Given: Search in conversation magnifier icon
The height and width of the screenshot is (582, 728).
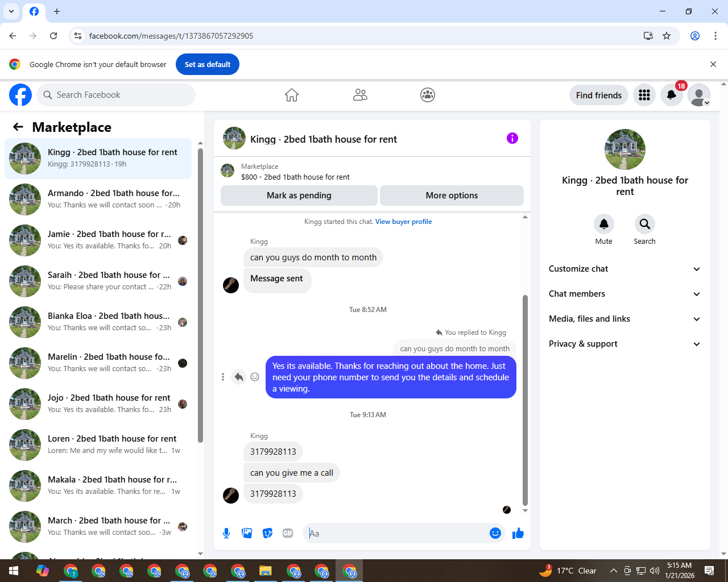Looking at the screenshot, I should tap(645, 224).
